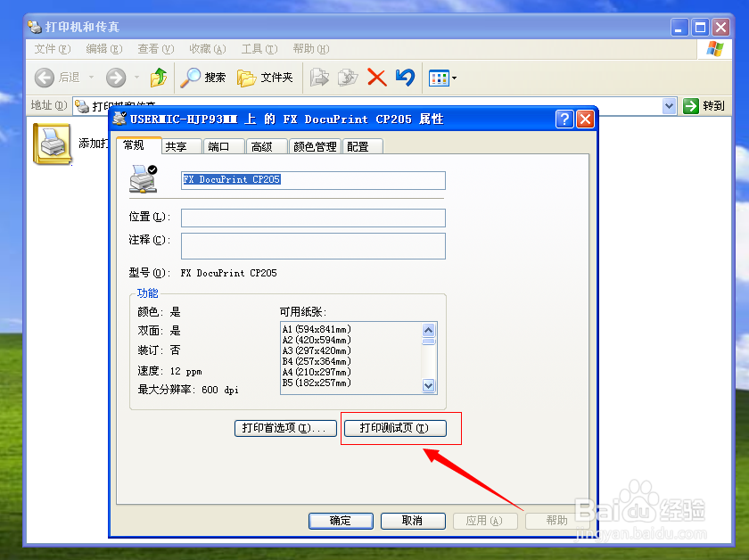Maximize the 打印机和传真 window

pos(700,28)
